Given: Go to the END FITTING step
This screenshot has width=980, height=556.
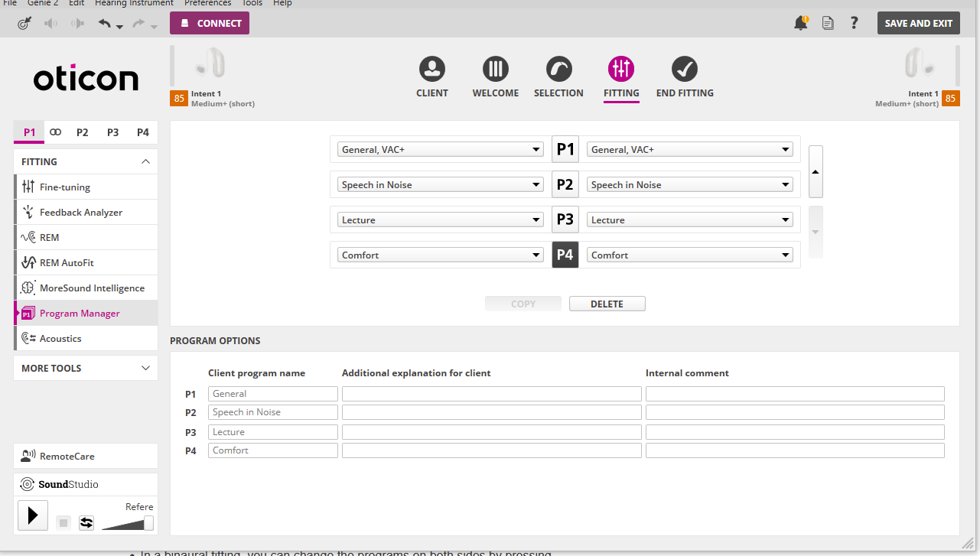Looking at the screenshot, I should pos(685,77).
